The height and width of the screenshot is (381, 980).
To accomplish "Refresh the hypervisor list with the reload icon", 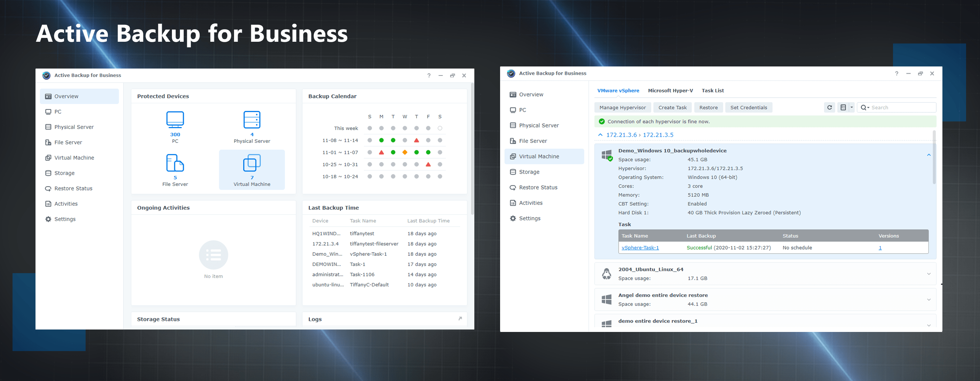I will (829, 107).
